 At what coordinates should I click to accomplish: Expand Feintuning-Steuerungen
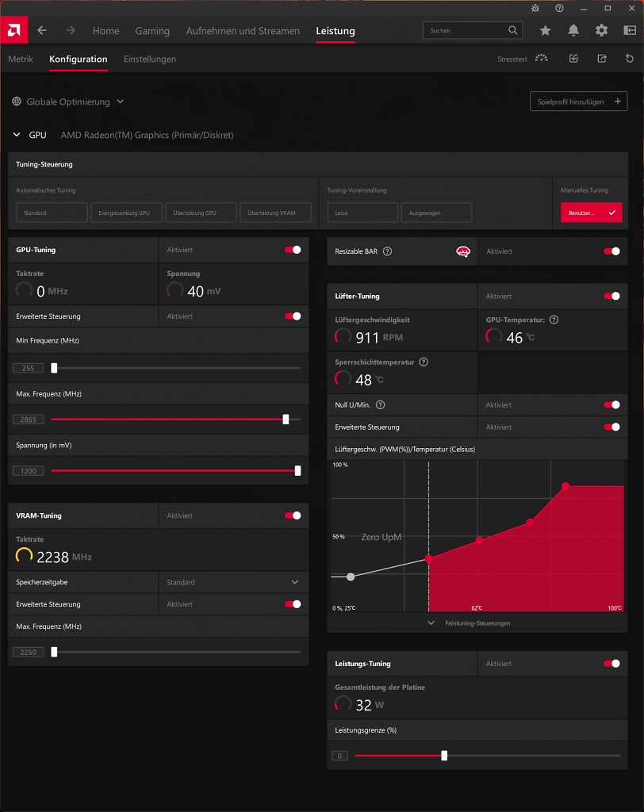pyautogui.click(x=470, y=623)
